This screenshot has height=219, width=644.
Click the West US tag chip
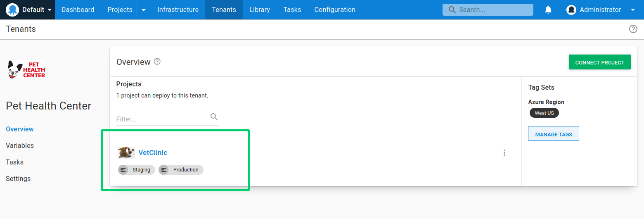[544, 113]
